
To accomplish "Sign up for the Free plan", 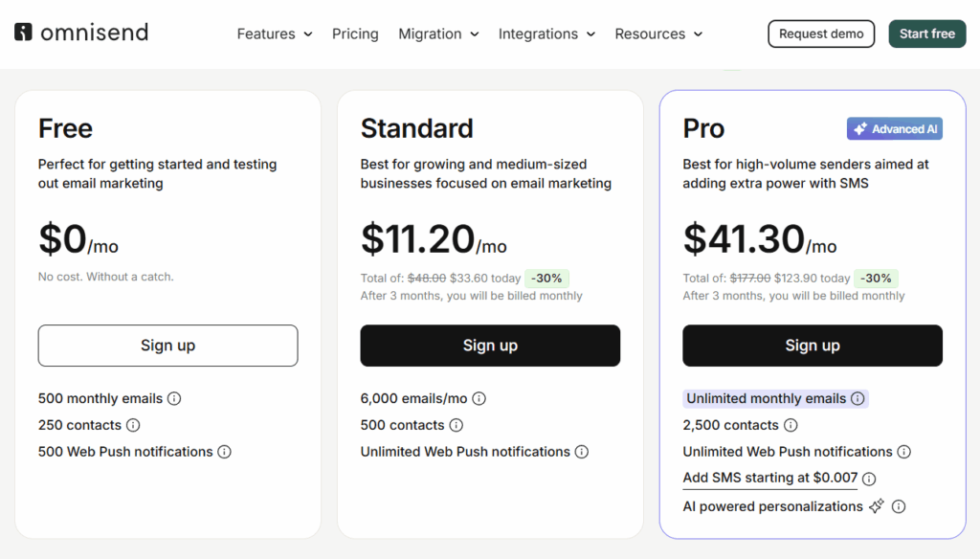I will [x=167, y=346].
